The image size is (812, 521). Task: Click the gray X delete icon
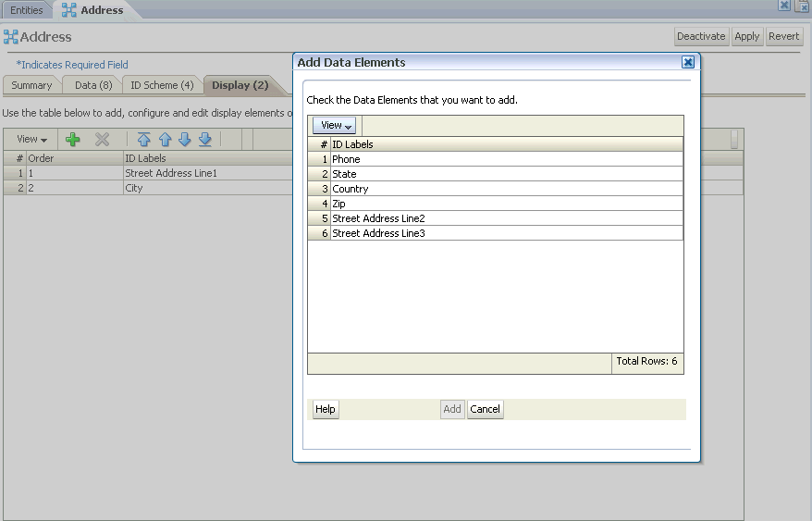[x=103, y=139]
